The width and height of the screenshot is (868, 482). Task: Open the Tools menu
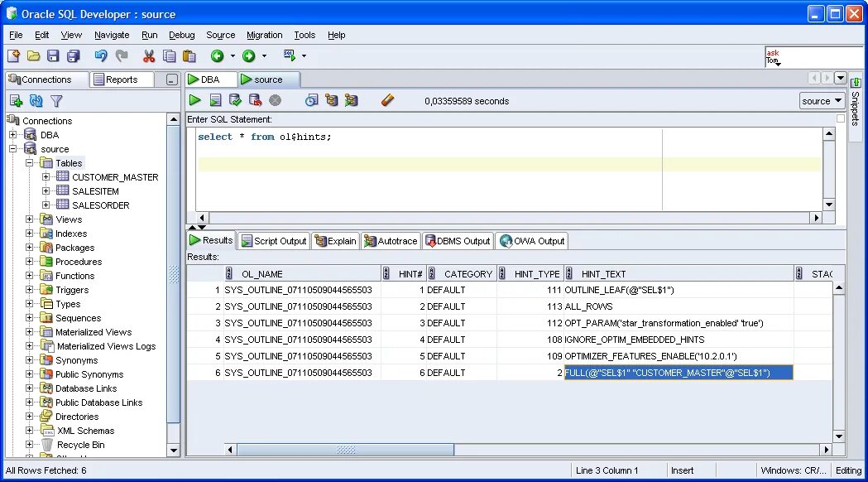[305, 35]
